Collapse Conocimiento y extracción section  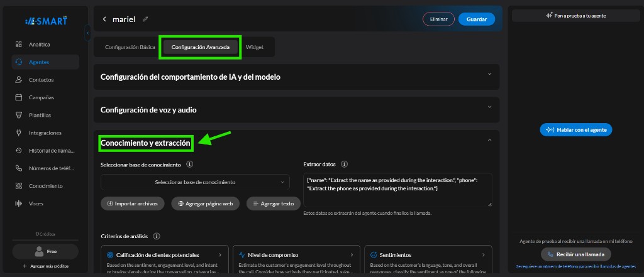[489, 140]
